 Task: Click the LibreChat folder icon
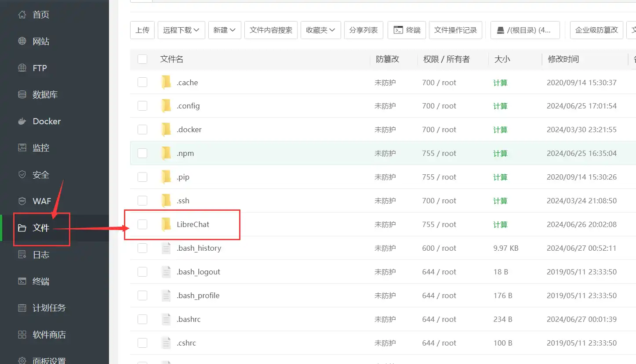click(x=166, y=224)
